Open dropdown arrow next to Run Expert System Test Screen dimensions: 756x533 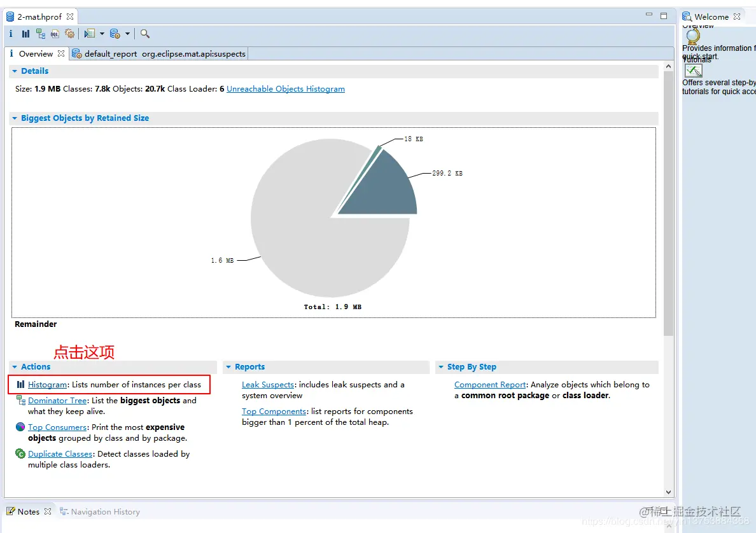(102, 34)
